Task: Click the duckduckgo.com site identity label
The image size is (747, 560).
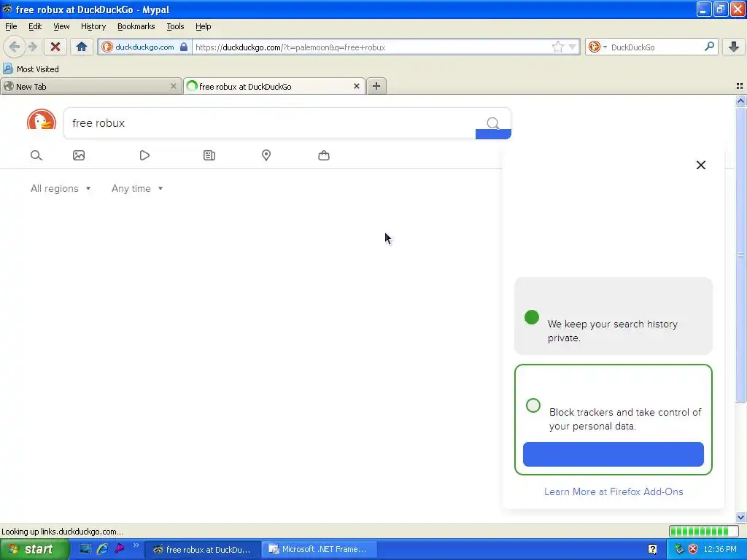Action: pyautogui.click(x=144, y=47)
